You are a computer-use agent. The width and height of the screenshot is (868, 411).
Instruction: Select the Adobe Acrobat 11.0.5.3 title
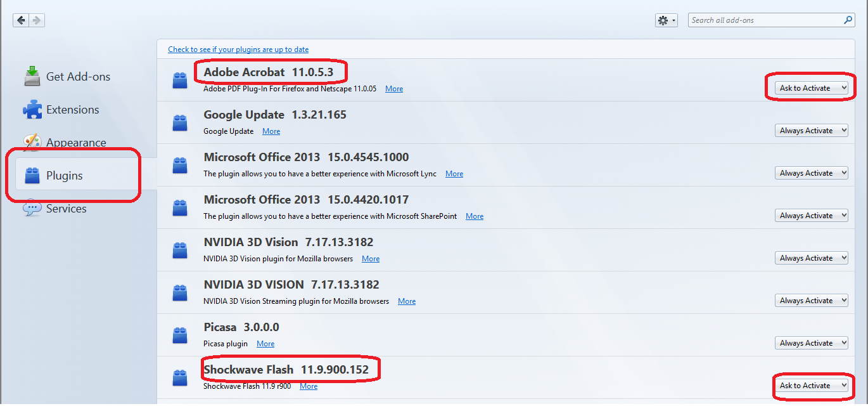click(268, 72)
